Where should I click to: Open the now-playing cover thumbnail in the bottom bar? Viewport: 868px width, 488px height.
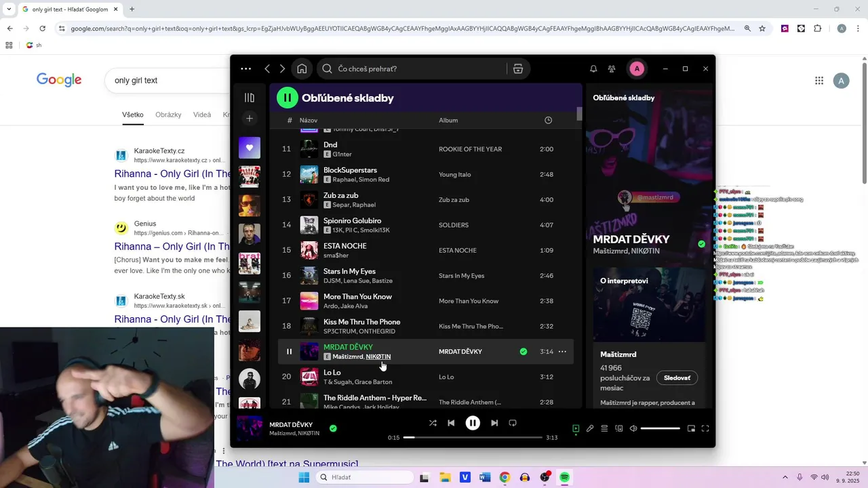click(x=249, y=428)
